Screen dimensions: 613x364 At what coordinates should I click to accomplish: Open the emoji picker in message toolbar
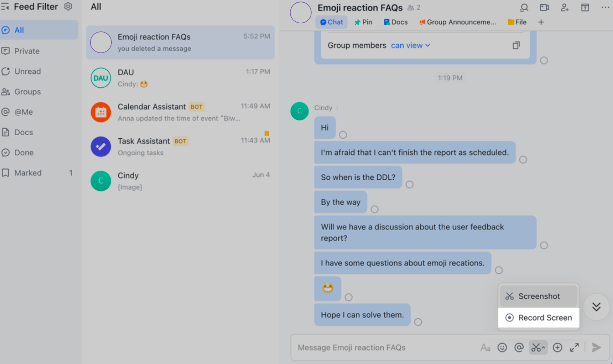coord(502,347)
